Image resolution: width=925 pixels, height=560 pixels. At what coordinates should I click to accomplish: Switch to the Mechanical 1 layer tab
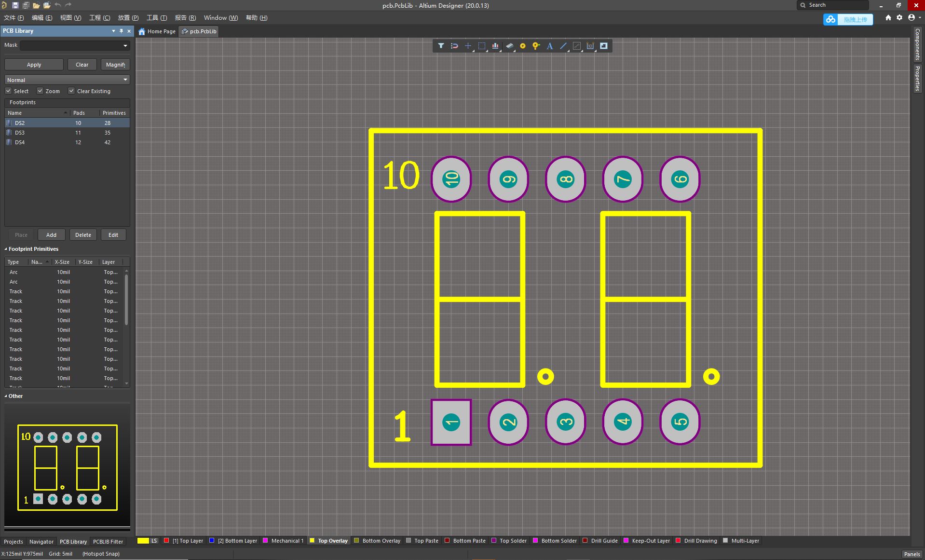(x=284, y=541)
